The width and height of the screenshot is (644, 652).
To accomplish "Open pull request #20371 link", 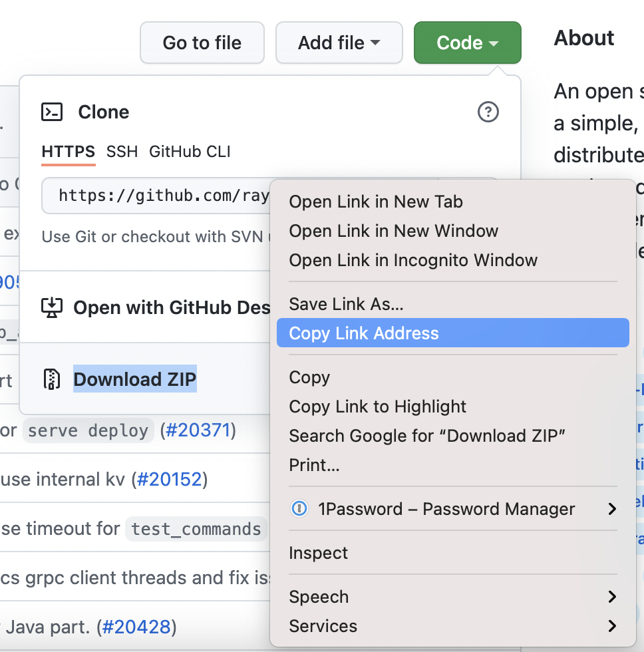I will click(197, 430).
